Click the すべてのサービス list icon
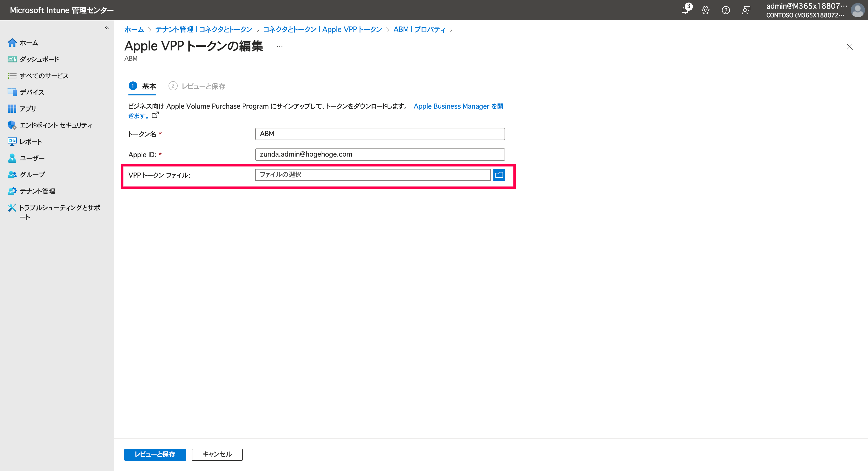The image size is (868, 471). tap(12, 75)
